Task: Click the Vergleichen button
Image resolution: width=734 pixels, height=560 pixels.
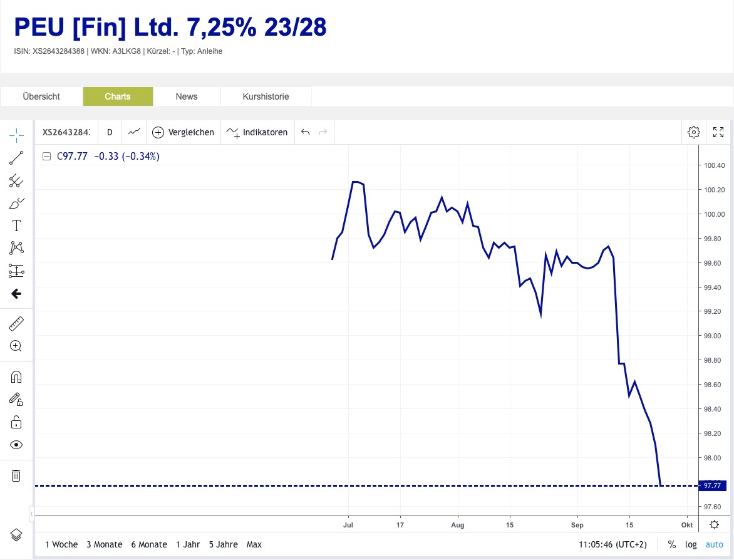Action: (x=183, y=132)
